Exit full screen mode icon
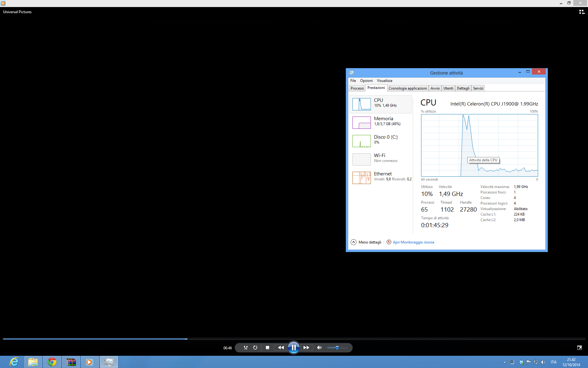 point(579,347)
